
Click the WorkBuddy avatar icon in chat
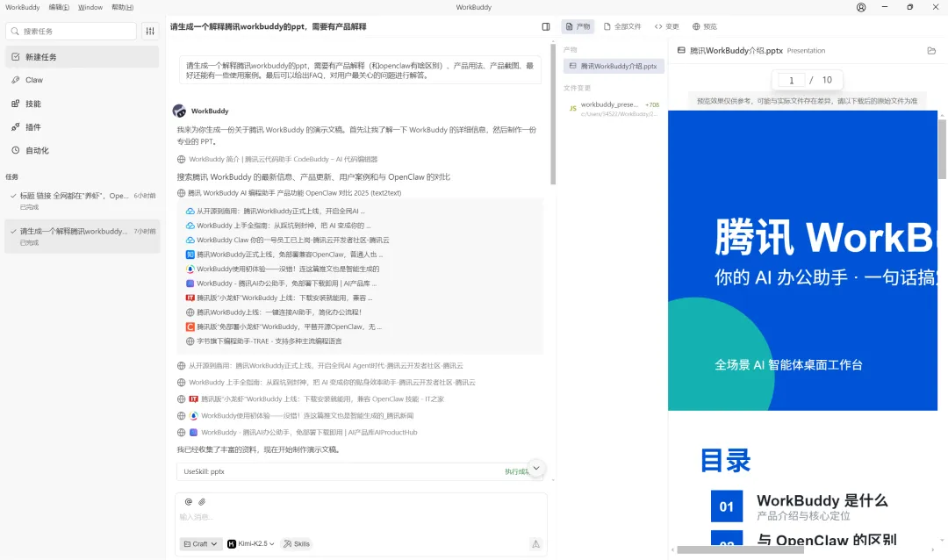(x=179, y=111)
